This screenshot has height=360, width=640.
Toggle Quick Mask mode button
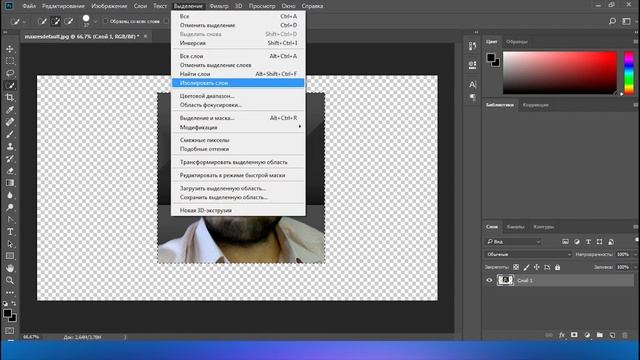click(10, 331)
